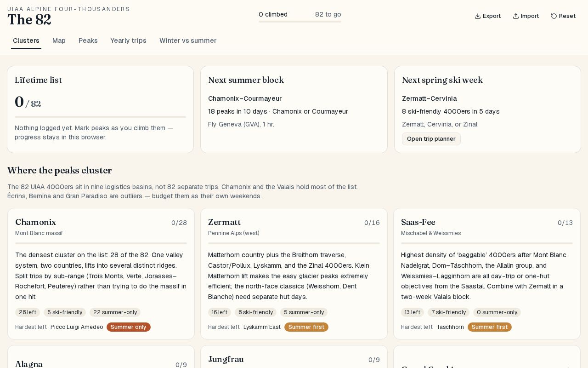Click the '0/16' Zermatt count
The height and width of the screenshot is (368, 588).
[372, 223]
